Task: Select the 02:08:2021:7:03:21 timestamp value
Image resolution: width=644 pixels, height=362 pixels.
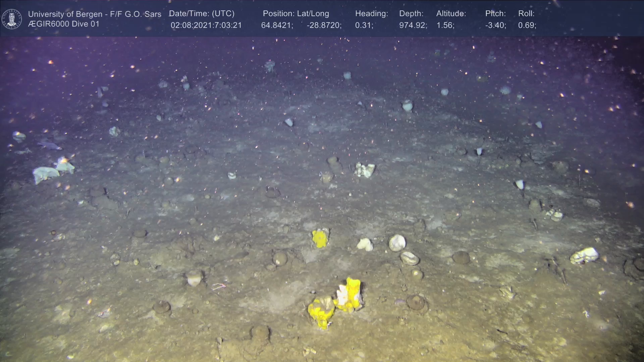Action: coord(206,25)
